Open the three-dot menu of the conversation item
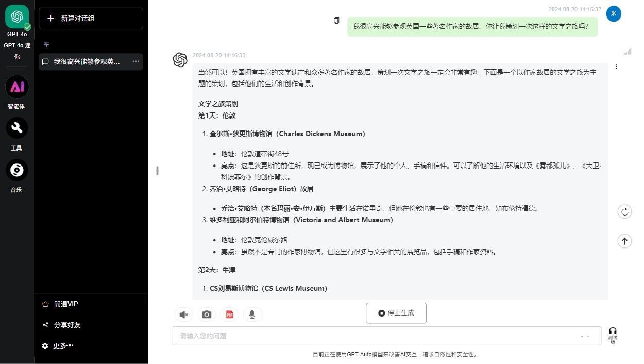644x364 pixels. click(x=136, y=62)
